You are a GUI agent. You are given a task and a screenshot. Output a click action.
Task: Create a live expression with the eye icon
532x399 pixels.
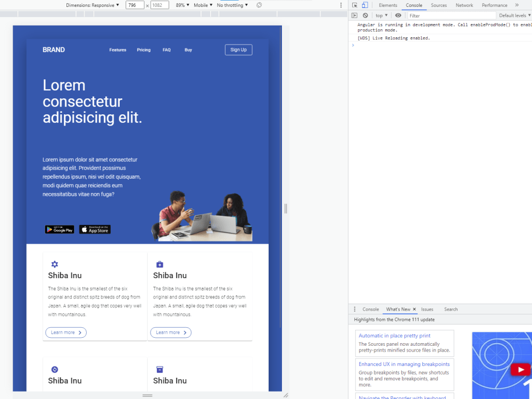398,15
